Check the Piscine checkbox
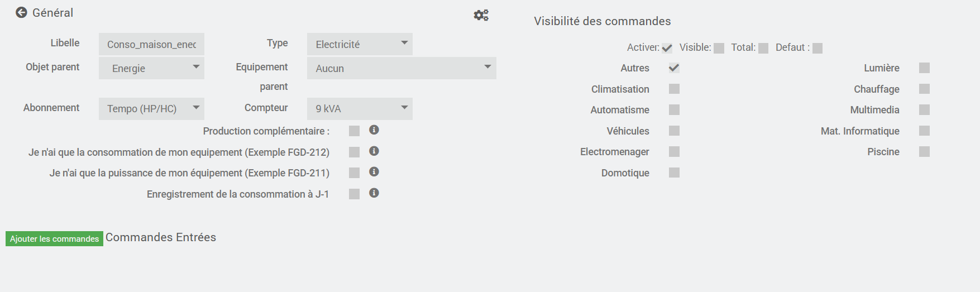Viewport: 980px width, 292px height. 924,151
